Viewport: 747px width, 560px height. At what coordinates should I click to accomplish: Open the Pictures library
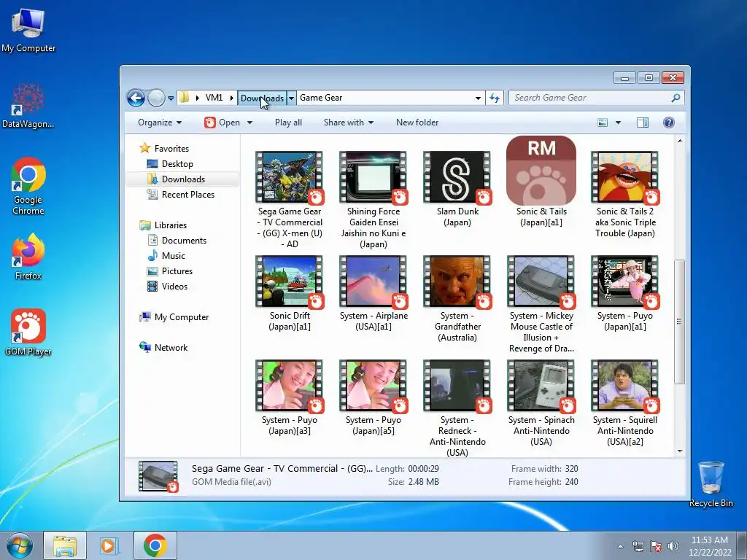pos(177,271)
